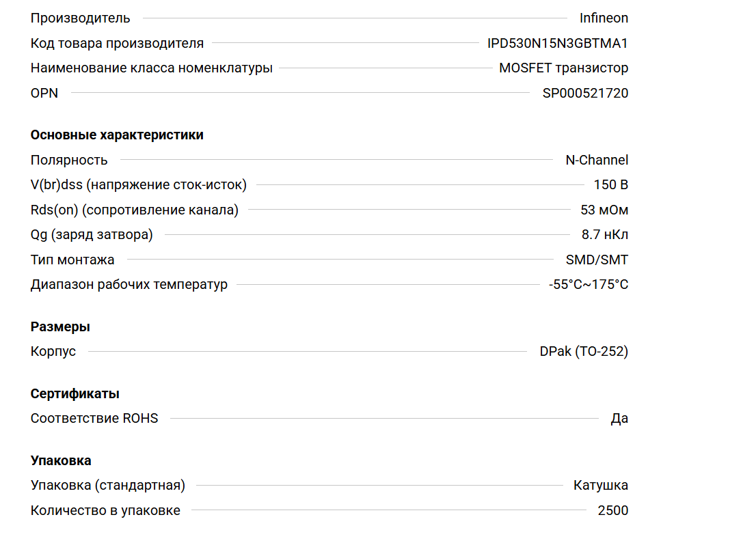Click the Производитель label
756x543 pixels.
click(x=80, y=18)
